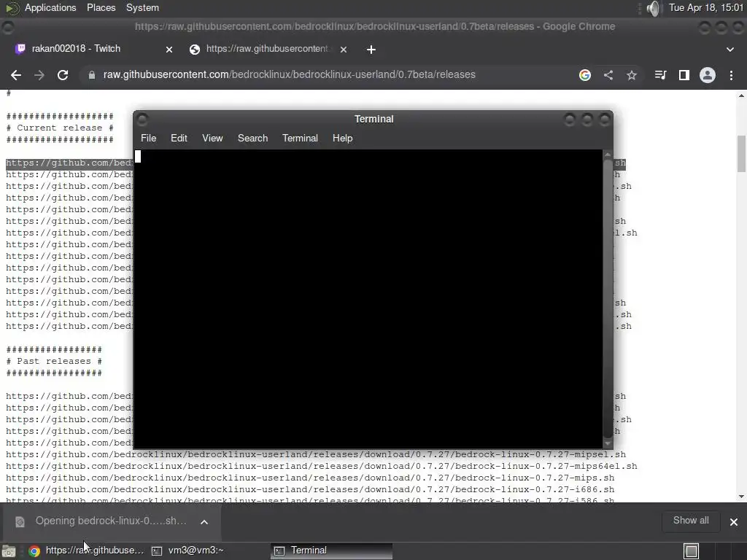Screen dimensions: 747x560
Task: Click the '# Past releases #' heading text
Action: coord(54,361)
